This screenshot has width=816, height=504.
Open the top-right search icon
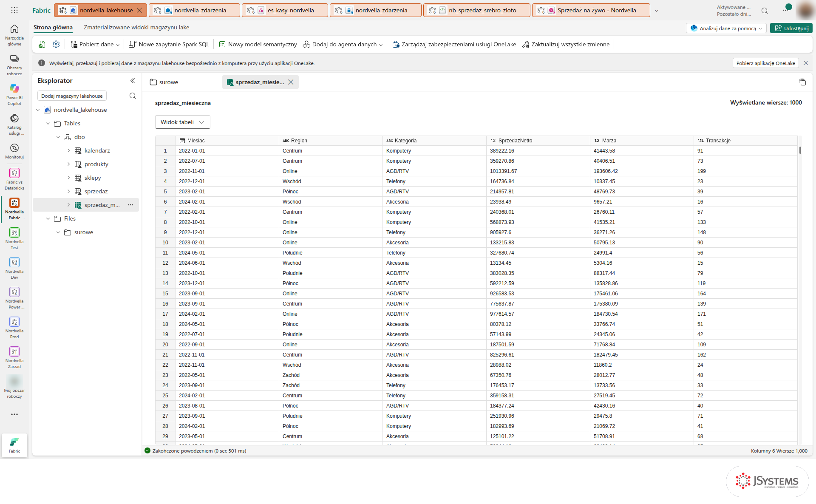coord(765,11)
